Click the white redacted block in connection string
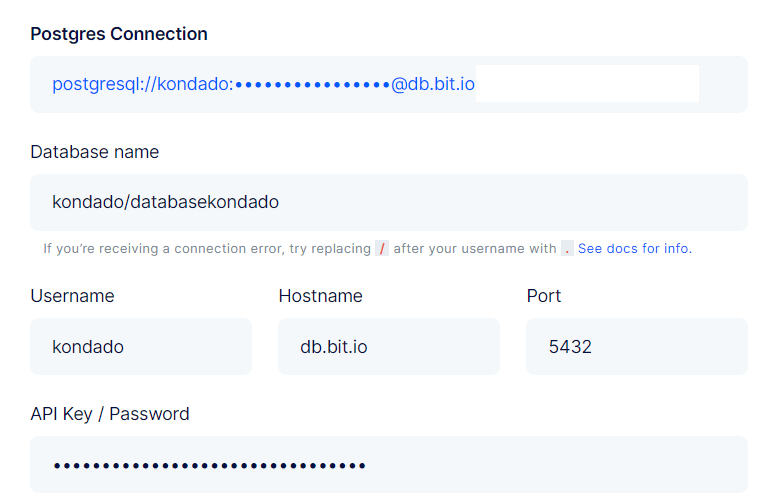This screenshot has height=501, width=778. [x=587, y=84]
